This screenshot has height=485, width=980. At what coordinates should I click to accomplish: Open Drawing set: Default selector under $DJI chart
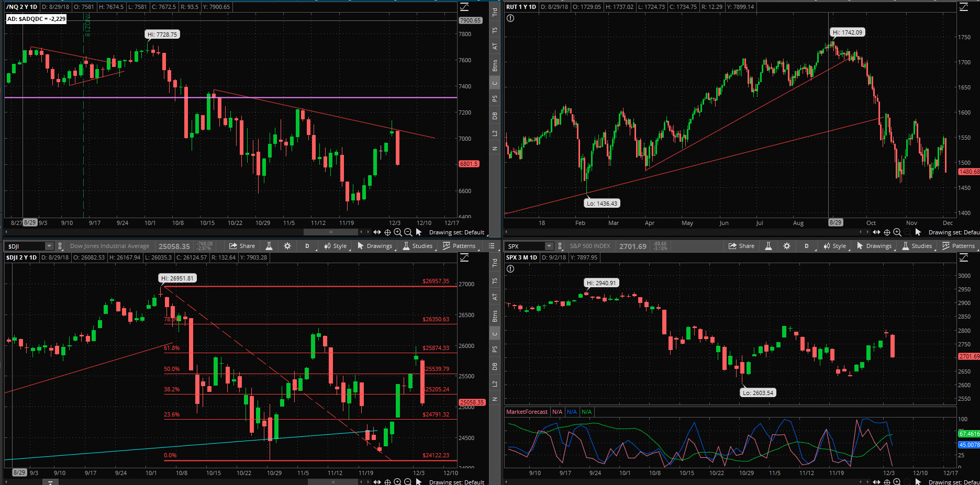coord(456,482)
